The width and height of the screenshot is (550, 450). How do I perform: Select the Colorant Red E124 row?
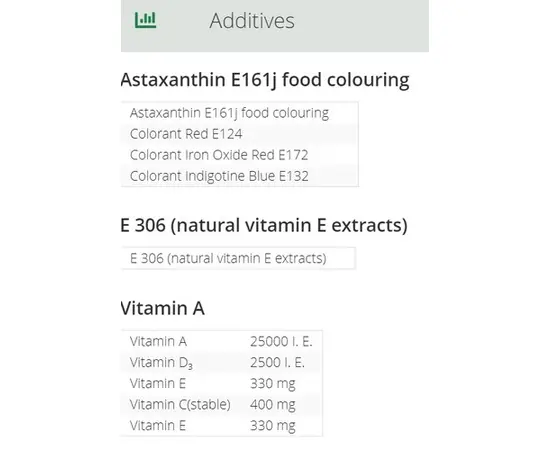pyautogui.click(x=240, y=134)
